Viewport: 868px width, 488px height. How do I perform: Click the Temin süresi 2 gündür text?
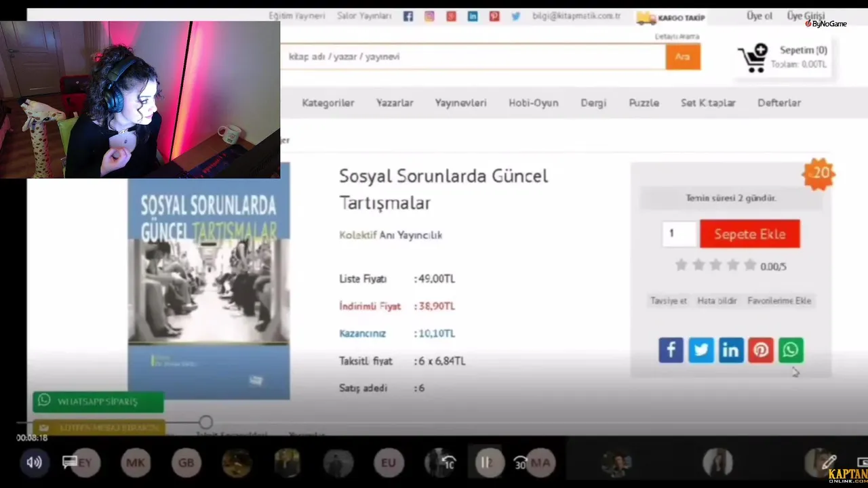731,199
